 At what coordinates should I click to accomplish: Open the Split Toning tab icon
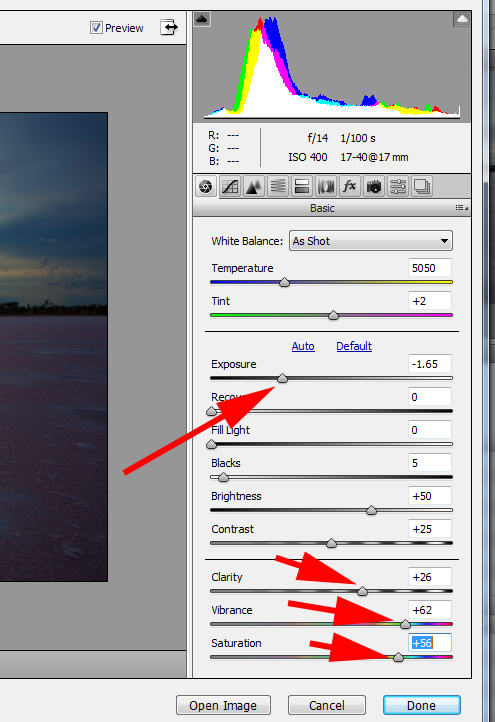tap(302, 186)
